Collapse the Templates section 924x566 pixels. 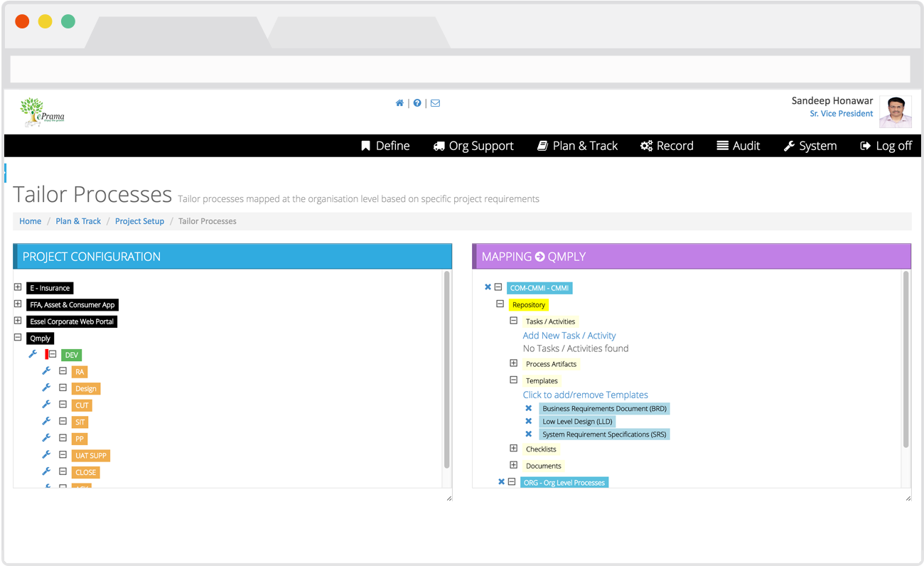(x=513, y=380)
